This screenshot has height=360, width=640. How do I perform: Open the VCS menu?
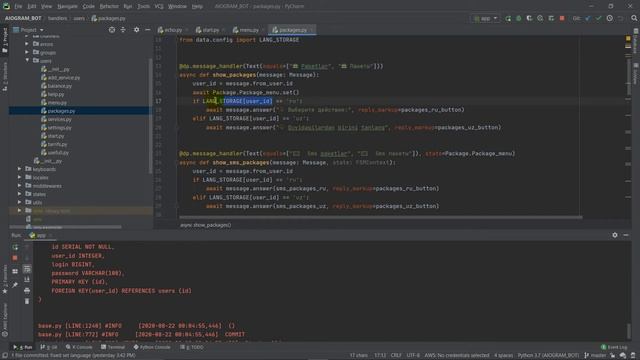pyautogui.click(x=159, y=6)
